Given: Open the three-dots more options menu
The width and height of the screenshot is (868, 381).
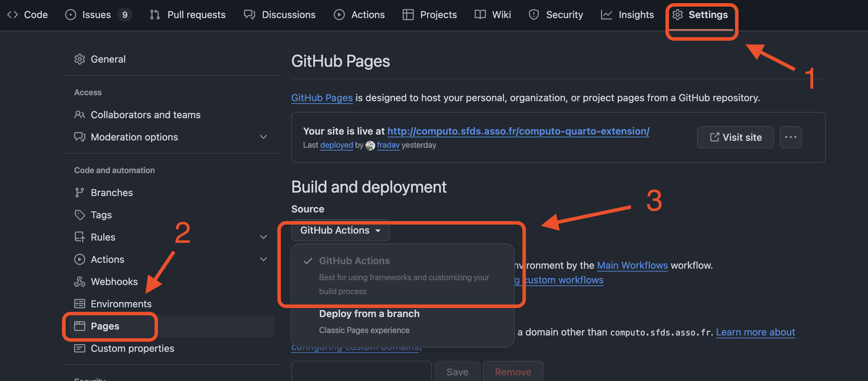Looking at the screenshot, I should tap(791, 137).
